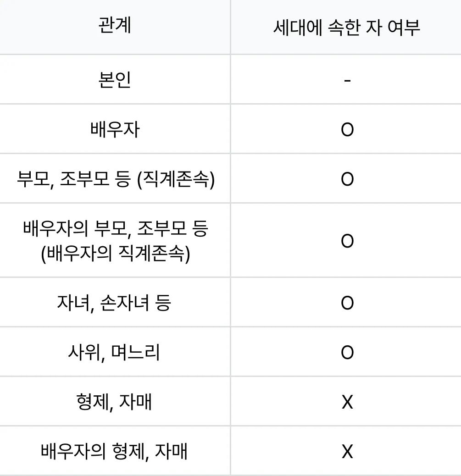Select the 배우자 cell
This screenshot has height=476, width=461.
[x=115, y=129]
